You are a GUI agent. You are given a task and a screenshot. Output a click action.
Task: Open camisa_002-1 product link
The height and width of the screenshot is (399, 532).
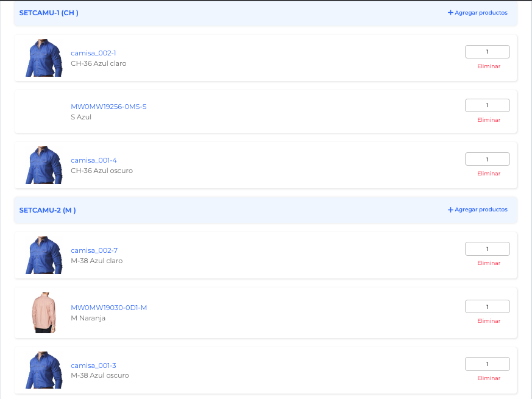click(93, 53)
